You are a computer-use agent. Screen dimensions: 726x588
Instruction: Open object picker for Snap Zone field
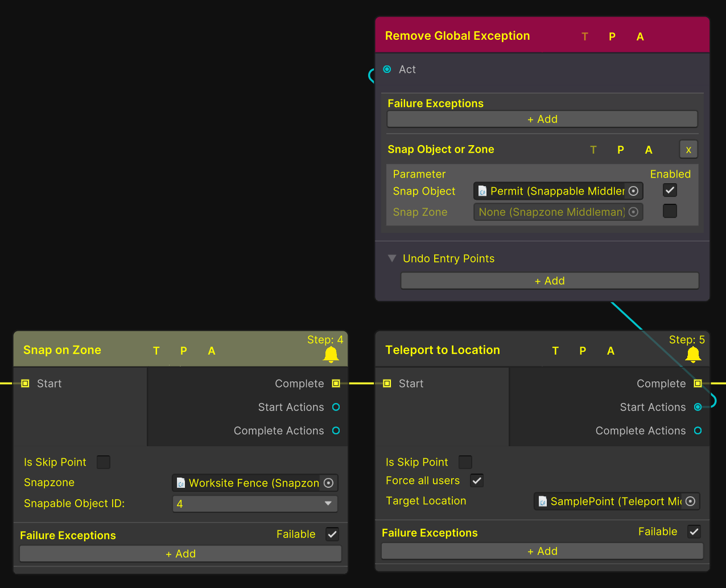633,212
